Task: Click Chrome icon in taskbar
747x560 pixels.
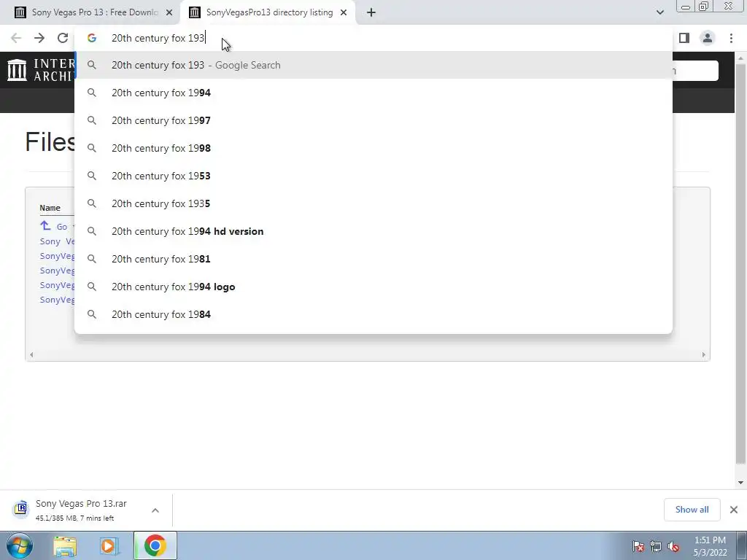Action: tap(155, 545)
